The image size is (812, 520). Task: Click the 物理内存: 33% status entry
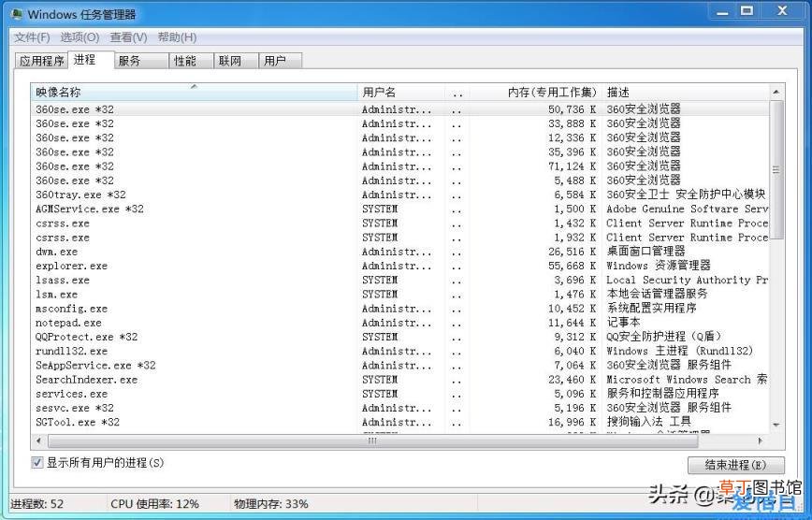(x=271, y=504)
